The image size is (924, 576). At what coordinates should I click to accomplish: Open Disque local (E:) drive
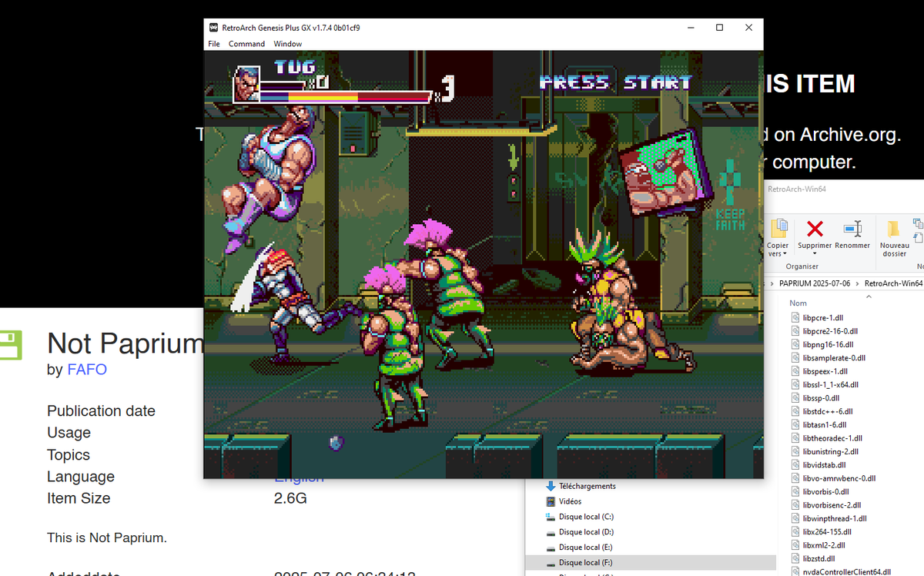click(586, 548)
